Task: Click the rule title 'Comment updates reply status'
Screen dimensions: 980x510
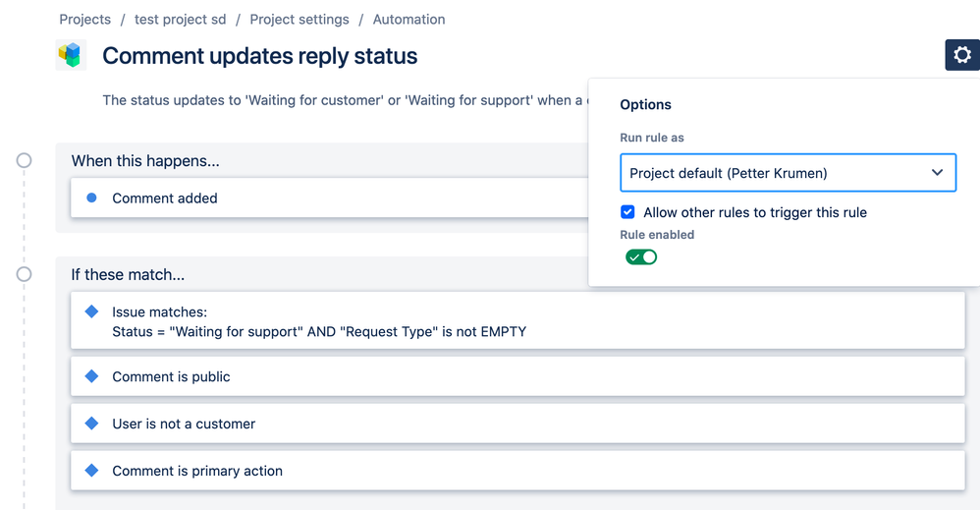Action: click(x=260, y=56)
